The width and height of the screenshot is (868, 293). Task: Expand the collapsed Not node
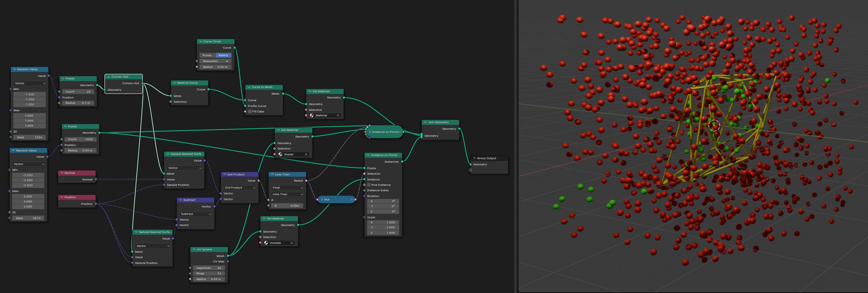point(322,199)
